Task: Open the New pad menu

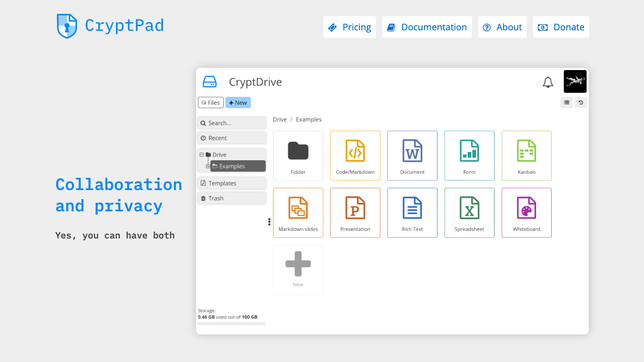Action: [x=238, y=103]
